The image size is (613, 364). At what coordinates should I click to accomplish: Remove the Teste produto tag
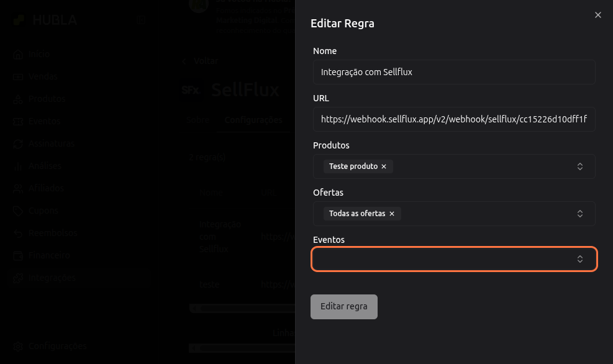click(x=384, y=166)
